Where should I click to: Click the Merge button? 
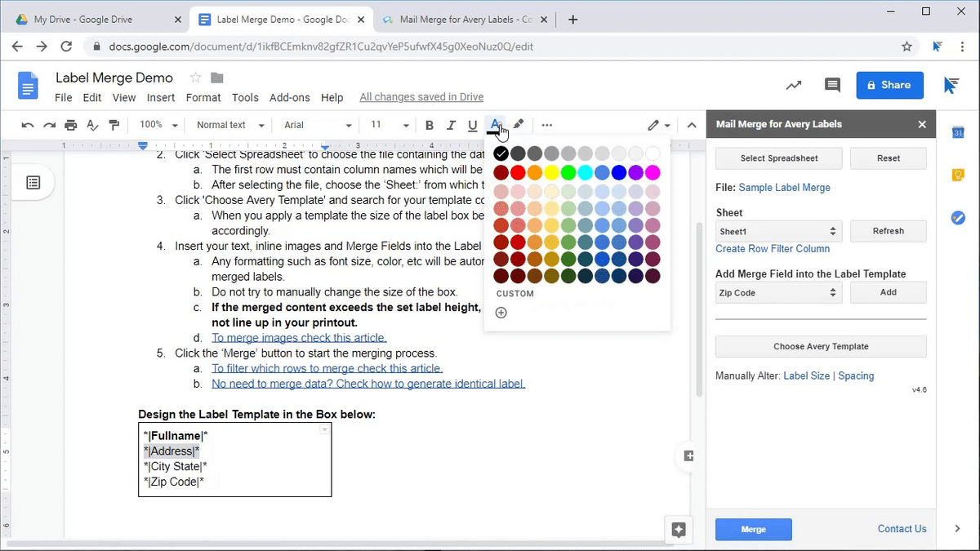click(752, 529)
